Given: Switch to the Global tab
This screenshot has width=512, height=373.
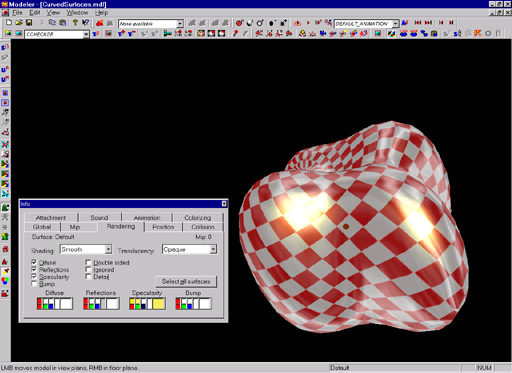Looking at the screenshot, I should click(x=42, y=227).
